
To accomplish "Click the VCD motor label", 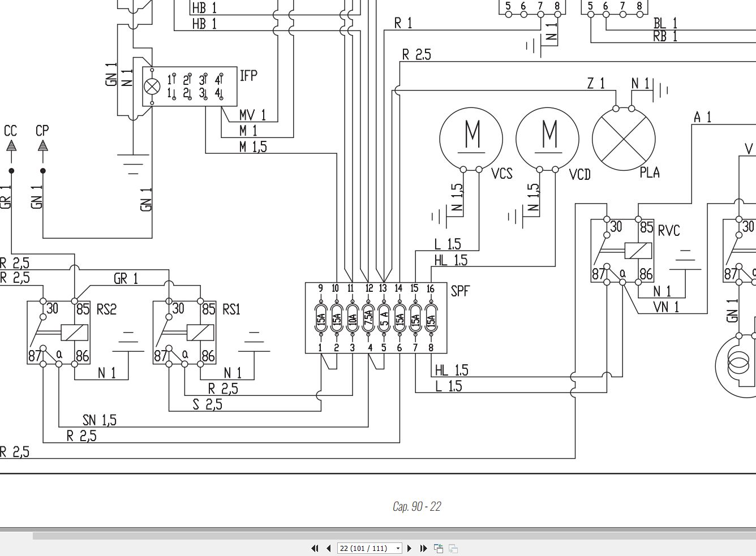I will pos(580,174).
